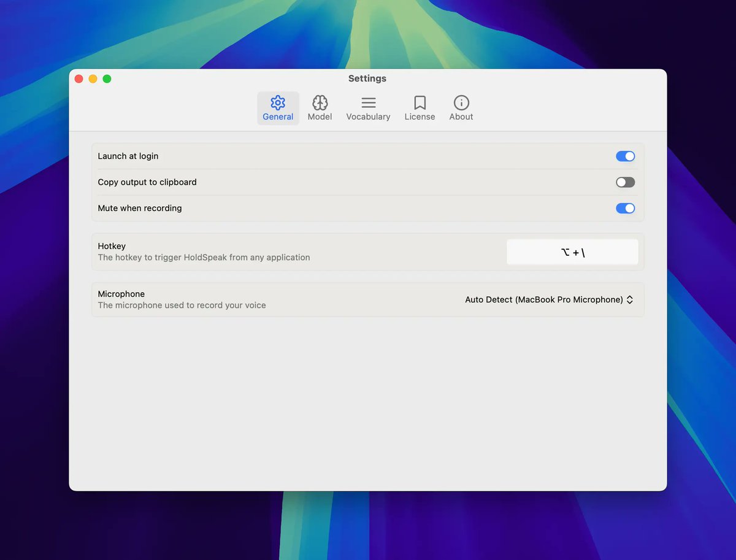Image resolution: width=736 pixels, height=560 pixels.
Task: Select the General tab label
Action: point(278,117)
